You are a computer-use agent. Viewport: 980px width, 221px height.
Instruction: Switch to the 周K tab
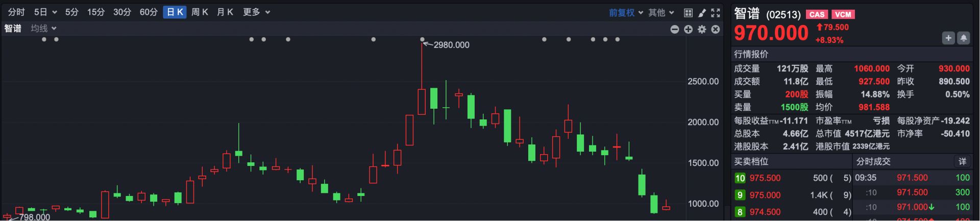point(200,12)
